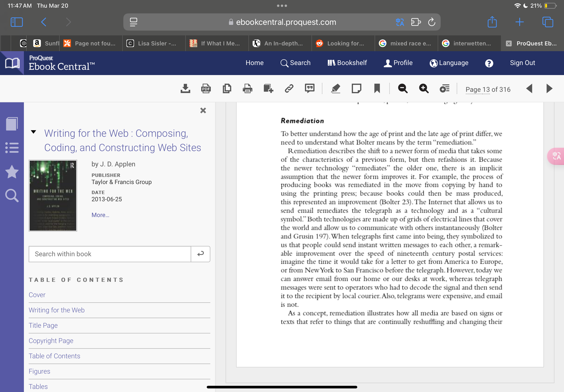564x392 pixels.
Task: Open the citation quote icon
Action: point(310,88)
